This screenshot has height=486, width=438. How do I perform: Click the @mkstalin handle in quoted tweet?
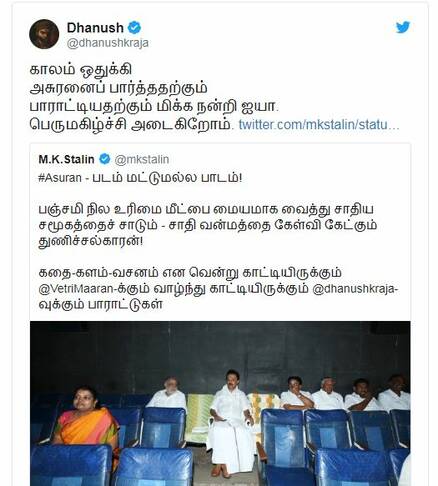(x=142, y=159)
